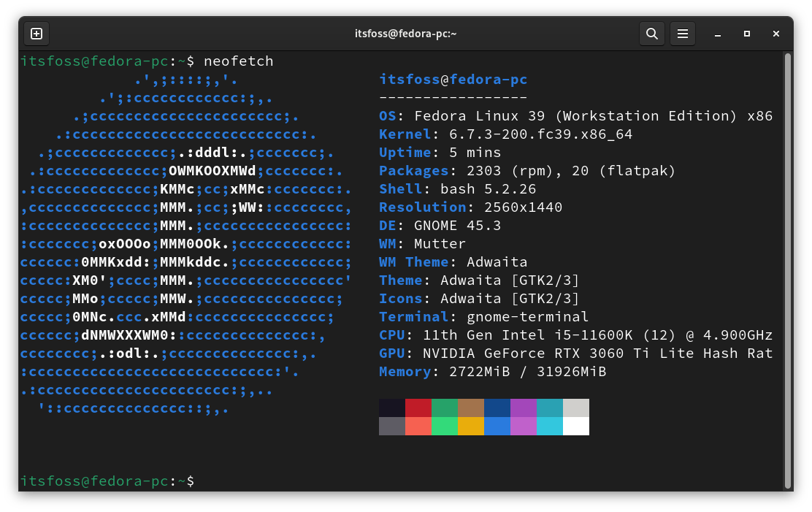Select the white color swatch
812x512 pixels.
pyautogui.click(x=576, y=426)
